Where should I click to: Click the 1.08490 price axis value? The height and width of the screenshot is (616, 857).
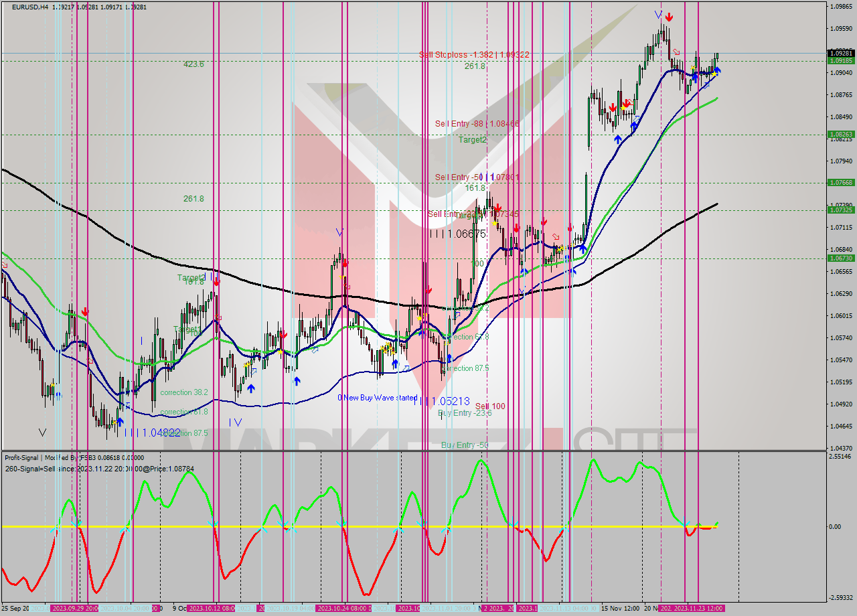[841, 117]
